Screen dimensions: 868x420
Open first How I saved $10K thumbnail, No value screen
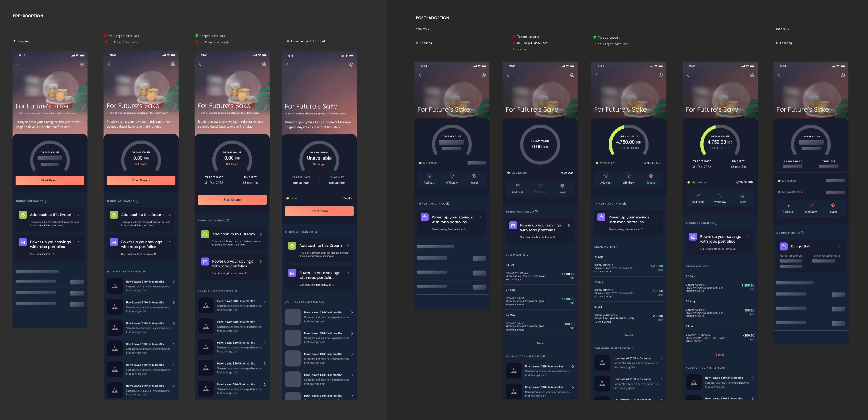tap(514, 371)
